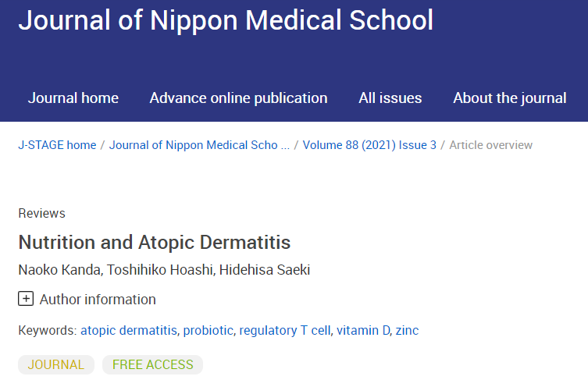Click the Article overview breadcrumb text
The image size is (588, 387).
pos(490,145)
